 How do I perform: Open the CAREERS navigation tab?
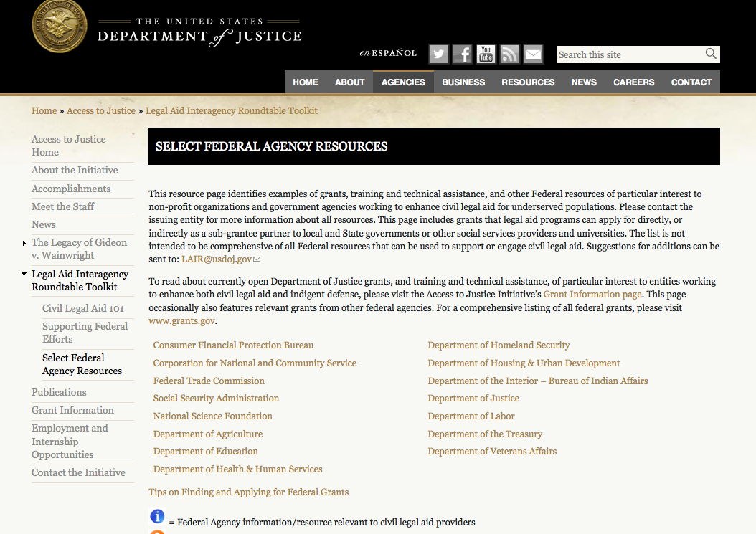click(x=633, y=82)
